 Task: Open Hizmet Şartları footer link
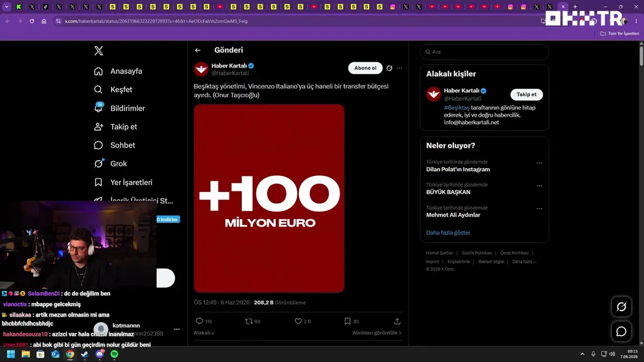(440, 253)
